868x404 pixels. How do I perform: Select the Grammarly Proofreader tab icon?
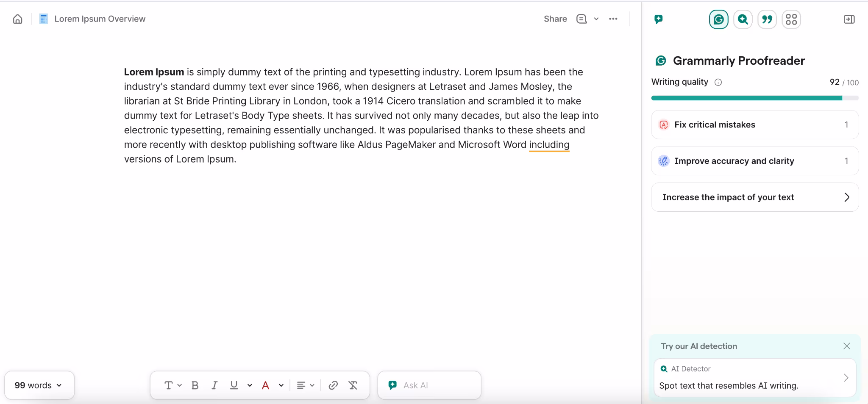(x=719, y=19)
